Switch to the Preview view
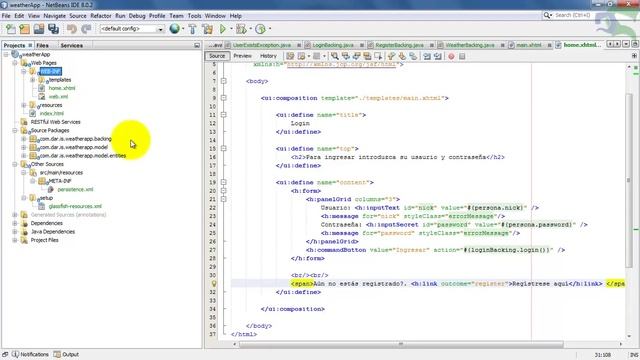 pyautogui.click(x=242, y=56)
